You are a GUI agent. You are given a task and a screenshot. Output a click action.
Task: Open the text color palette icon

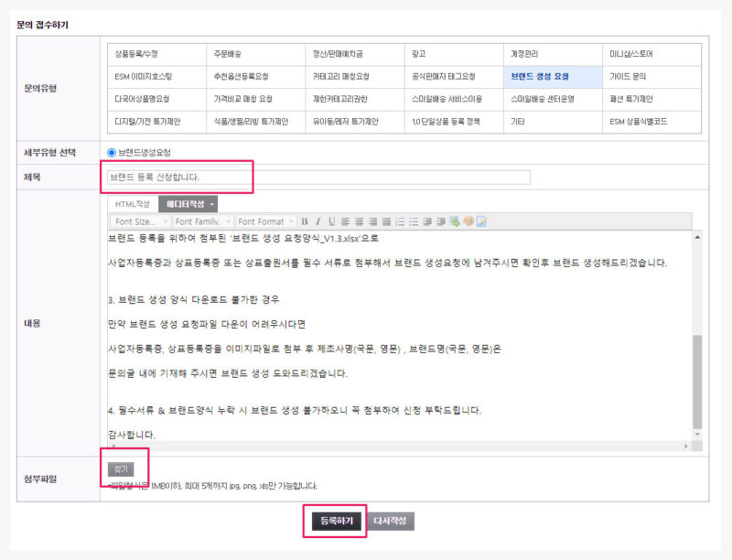tap(468, 221)
